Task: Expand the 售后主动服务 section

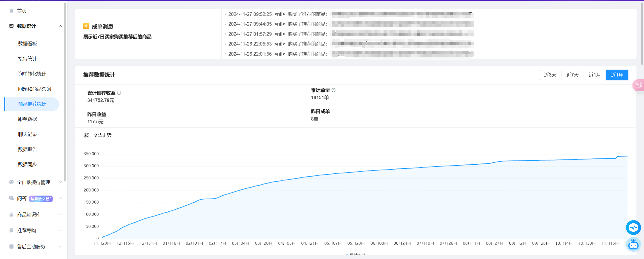Action: (60, 247)
